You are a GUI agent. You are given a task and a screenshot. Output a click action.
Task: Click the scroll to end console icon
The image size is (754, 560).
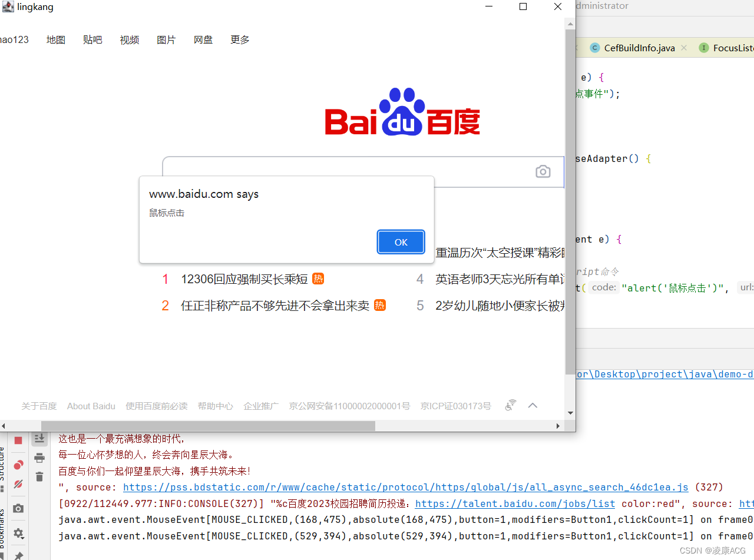[39, 438]
